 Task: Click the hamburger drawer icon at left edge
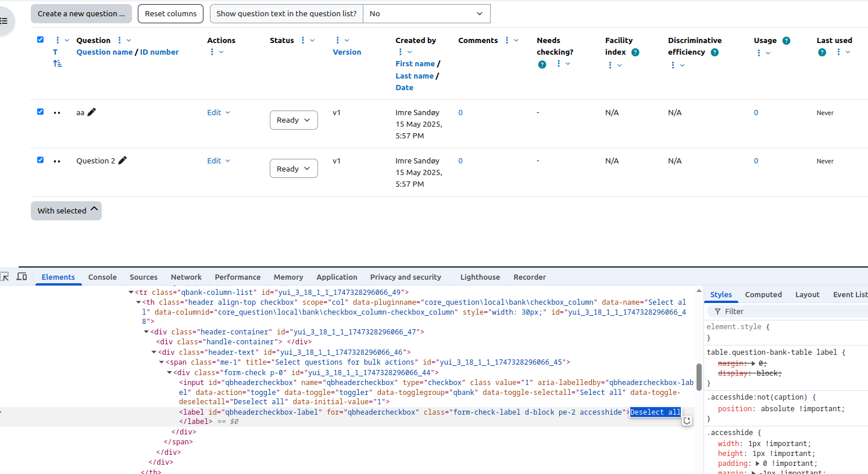click(x=3, y=21)
